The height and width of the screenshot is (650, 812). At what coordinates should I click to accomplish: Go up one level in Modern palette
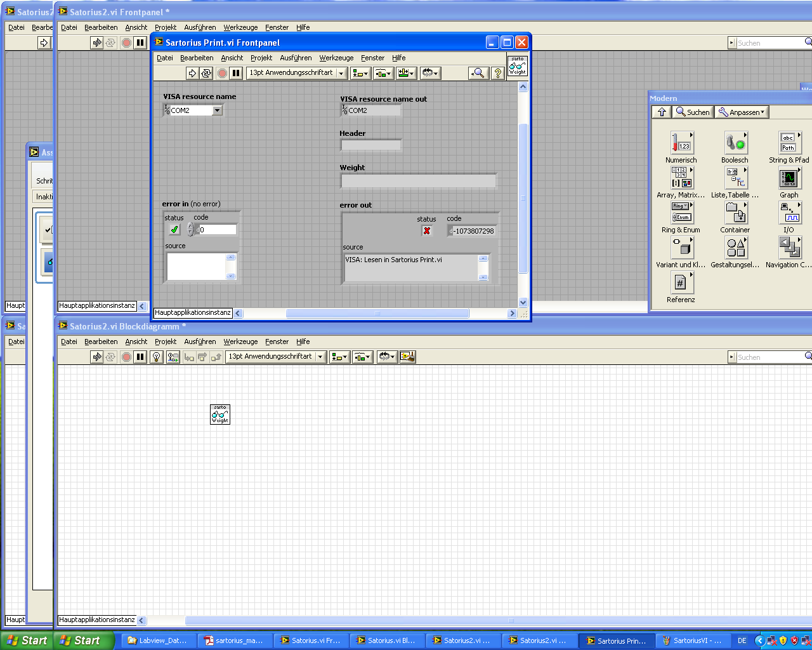tap(662, 112)
